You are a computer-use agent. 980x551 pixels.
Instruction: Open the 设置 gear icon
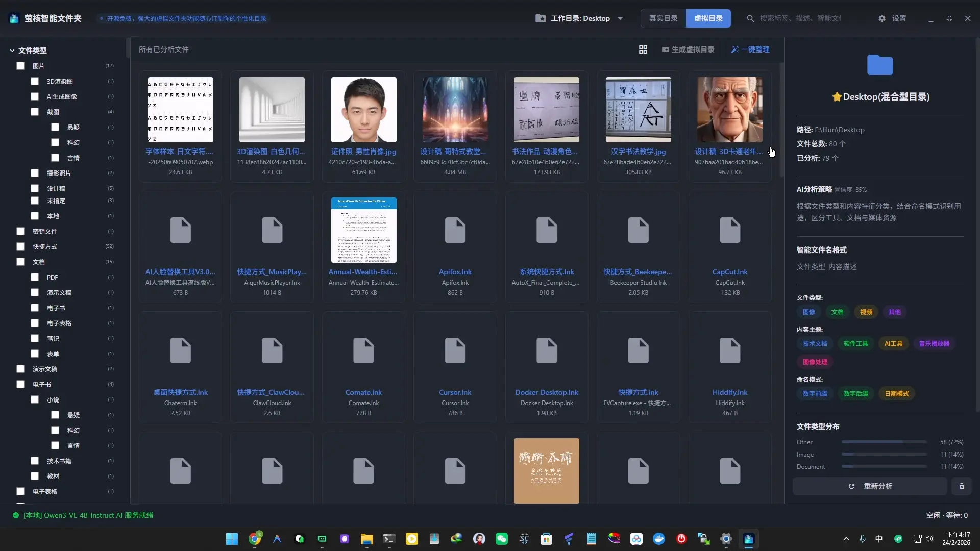(x=882, y=18)
